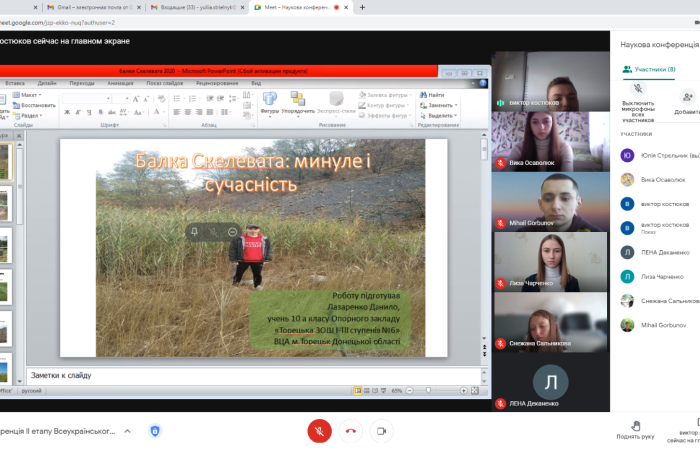Open a new browser tab with plus button
The image size is (700, 450).
click(361, 7)
